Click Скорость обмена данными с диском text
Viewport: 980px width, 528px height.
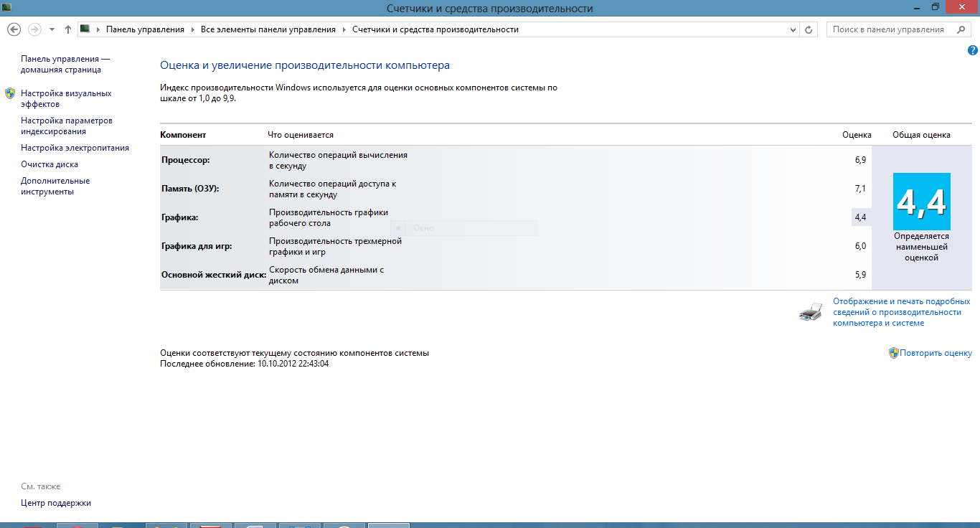[326, 275]
